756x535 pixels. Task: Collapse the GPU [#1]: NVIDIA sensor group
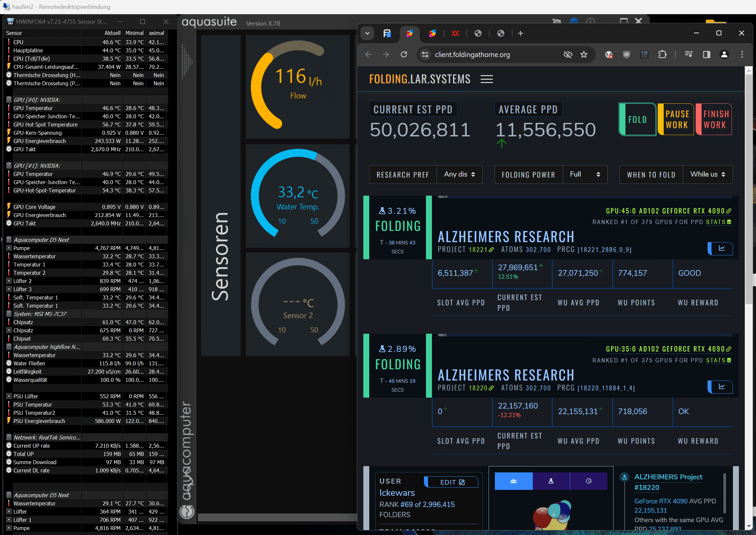pos(9,166)
